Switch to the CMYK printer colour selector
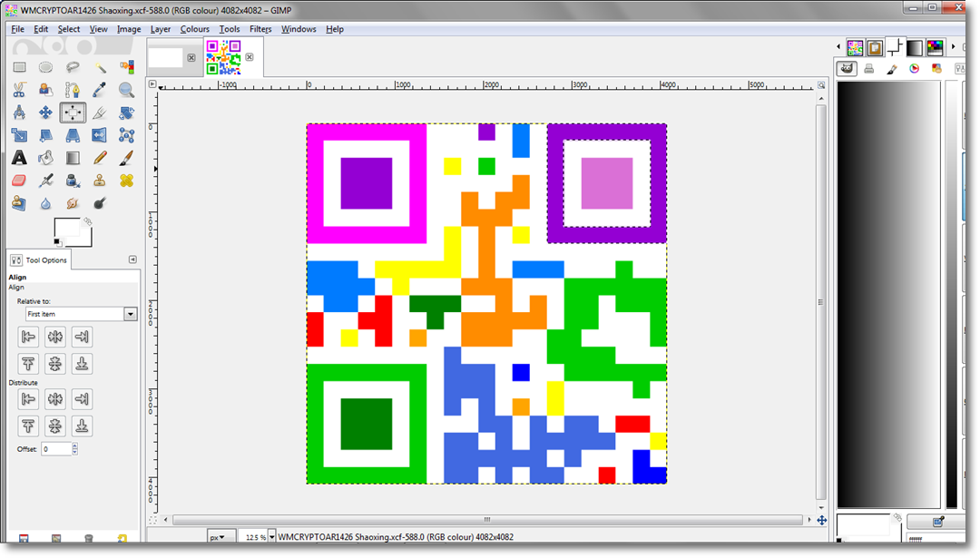Viewport: 980px width, 558px height. point(868,69)
